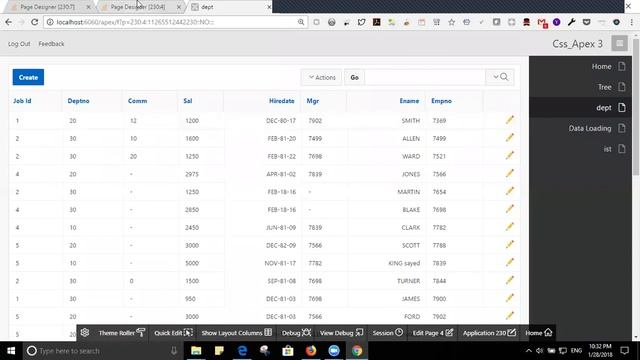Open Microsoft Edge from taskbar
Viewport: 640px width, 360px height.
point(242,351)
